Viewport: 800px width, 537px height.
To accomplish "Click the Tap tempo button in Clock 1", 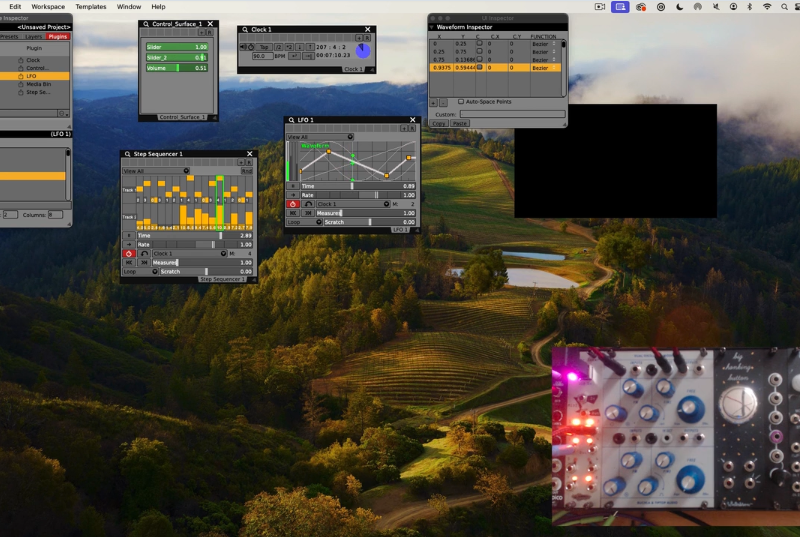I will point(263,47).
